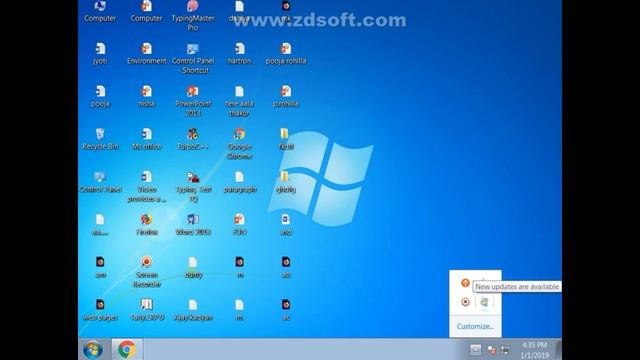
Task: Open the network status tray icon
Action: 505,350
